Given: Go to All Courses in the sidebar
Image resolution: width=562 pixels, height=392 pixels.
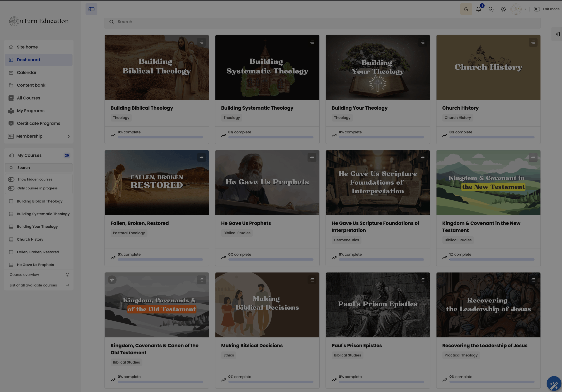Looking at the screenshot, I should point(29,98).
